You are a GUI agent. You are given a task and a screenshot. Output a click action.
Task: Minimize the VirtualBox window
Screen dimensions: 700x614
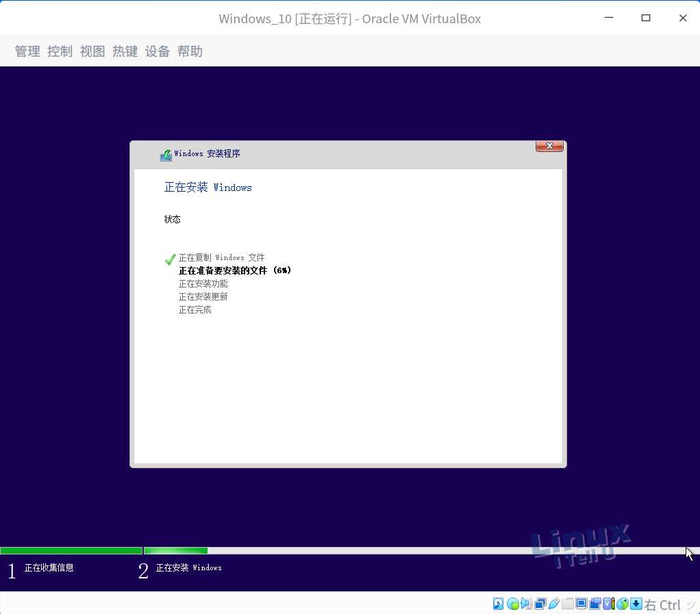(609, 18)
